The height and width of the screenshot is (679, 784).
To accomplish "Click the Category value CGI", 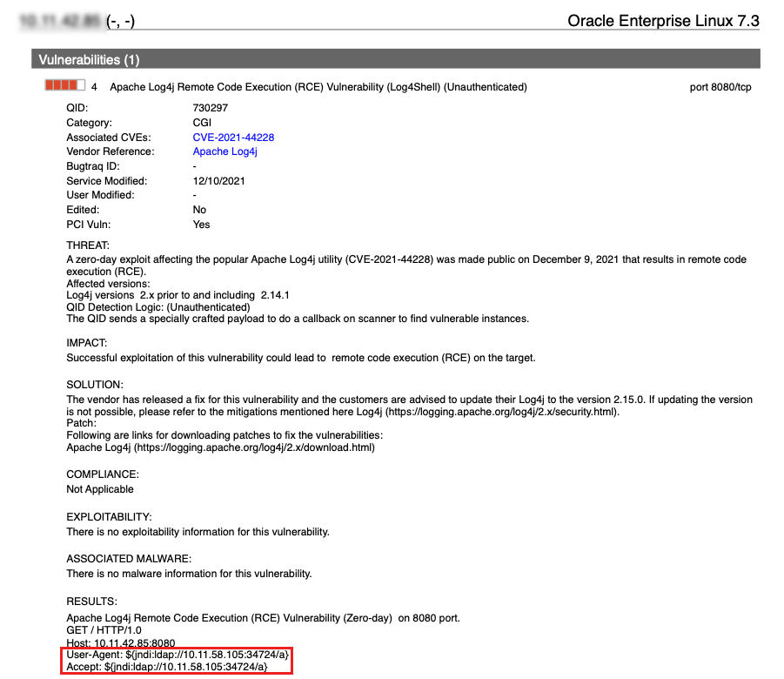I will click(202, 123).
